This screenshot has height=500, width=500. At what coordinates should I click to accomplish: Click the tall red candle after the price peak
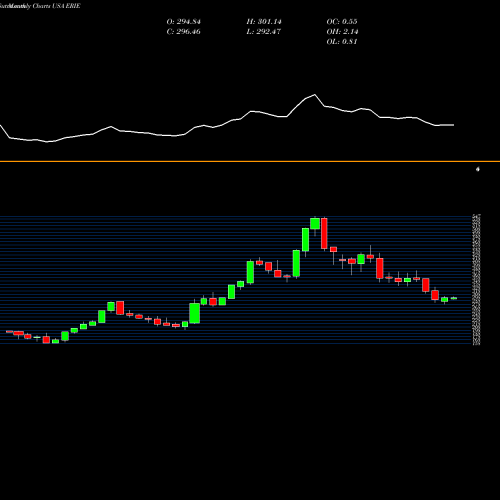(x=324, y=233)
